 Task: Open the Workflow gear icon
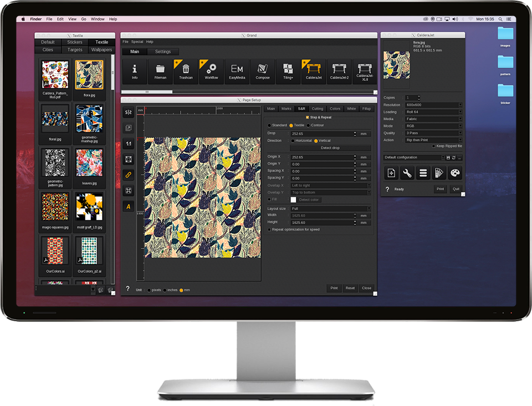[211, 70]
